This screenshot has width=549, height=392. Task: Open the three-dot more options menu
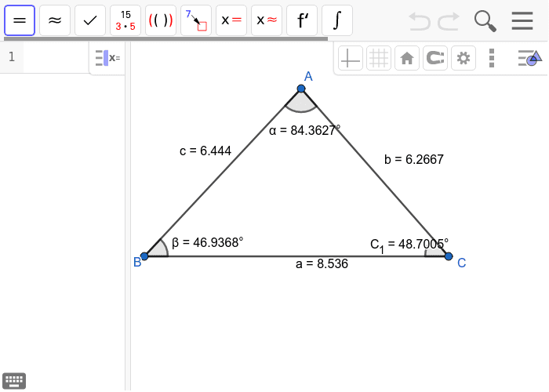click(492, 58)
